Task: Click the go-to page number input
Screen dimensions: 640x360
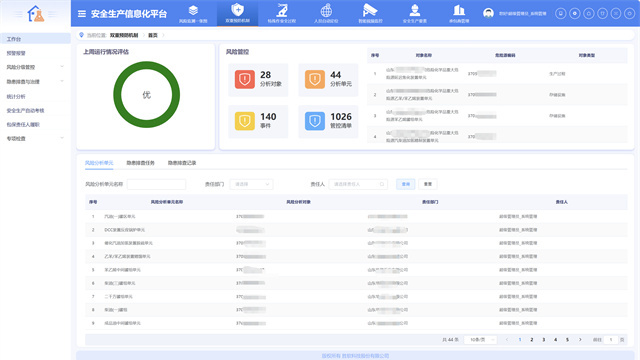Action: 611,340
